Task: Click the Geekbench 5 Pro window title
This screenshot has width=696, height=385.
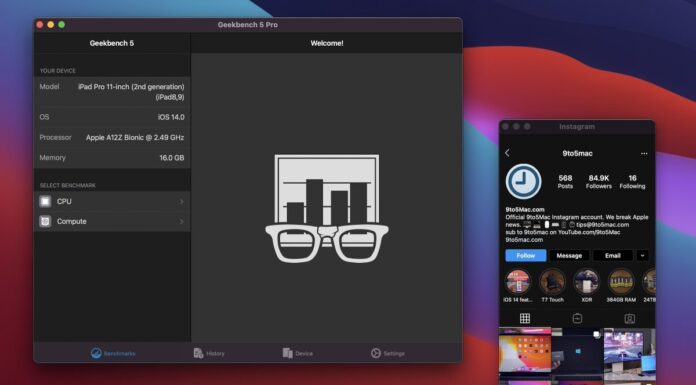Action: 248,25
